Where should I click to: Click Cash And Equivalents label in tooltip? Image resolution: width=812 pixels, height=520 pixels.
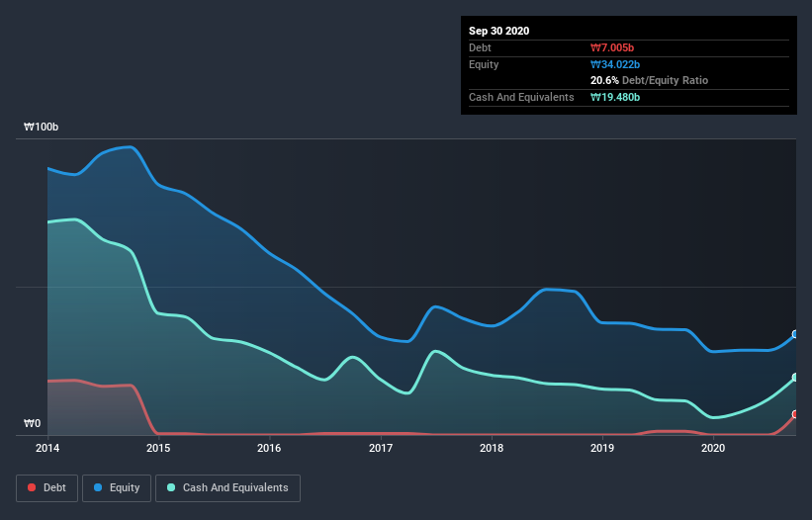point(521,97)
